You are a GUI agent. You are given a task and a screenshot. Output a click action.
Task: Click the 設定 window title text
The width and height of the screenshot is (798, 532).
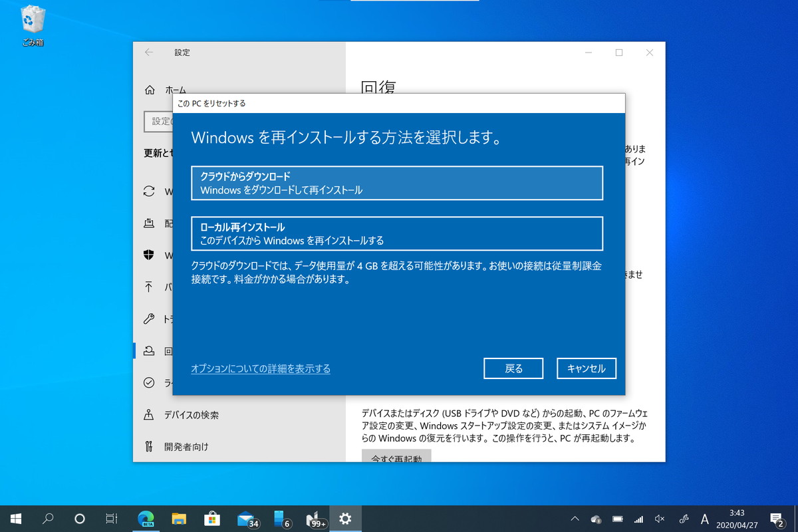[x=182, y=53]
